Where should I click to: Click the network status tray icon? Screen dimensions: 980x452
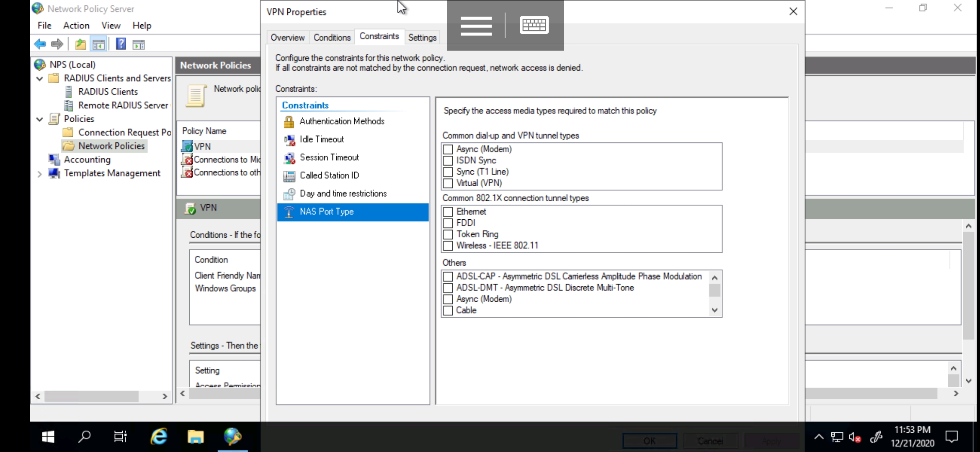(x=837, y=438)
